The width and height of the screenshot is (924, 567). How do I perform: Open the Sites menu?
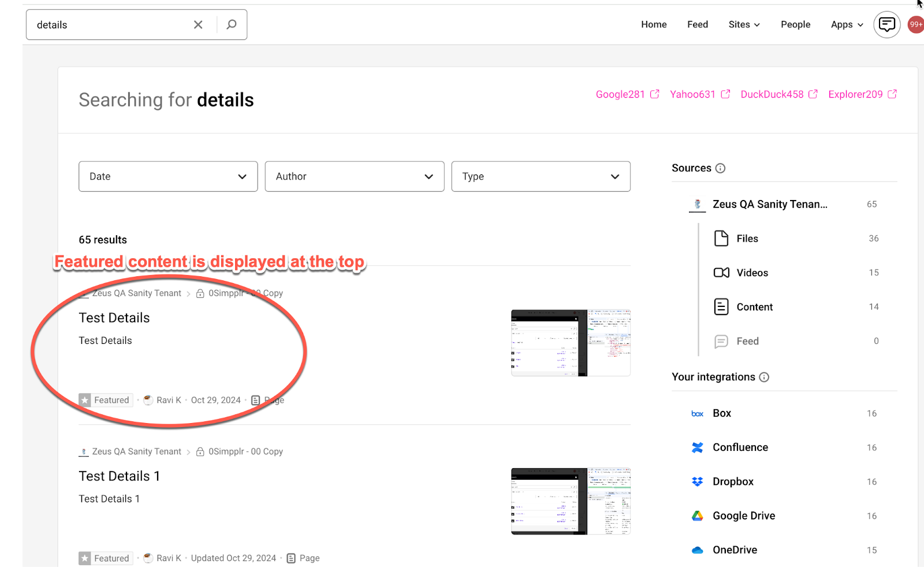pos(744,24)
